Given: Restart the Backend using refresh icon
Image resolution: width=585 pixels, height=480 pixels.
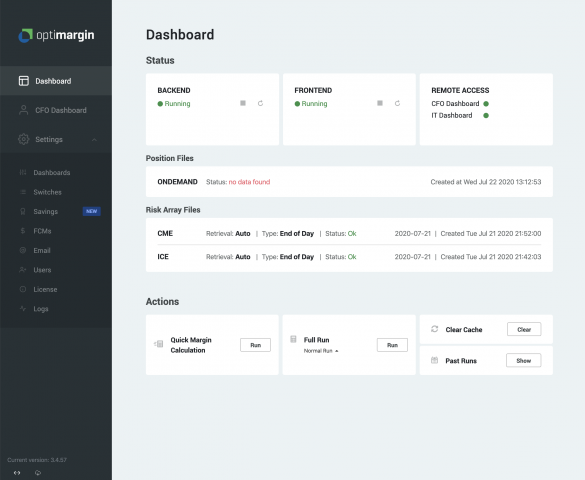Looking at the screenshot, I should [x=260, y=103].
